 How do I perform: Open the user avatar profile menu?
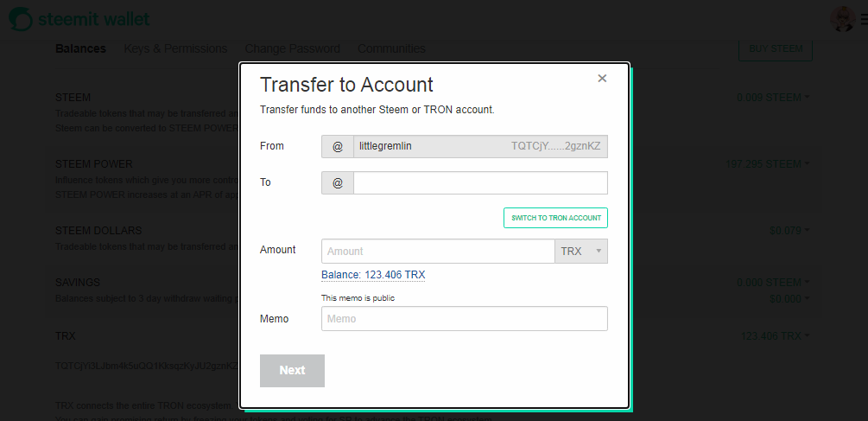tap(843, 19)
